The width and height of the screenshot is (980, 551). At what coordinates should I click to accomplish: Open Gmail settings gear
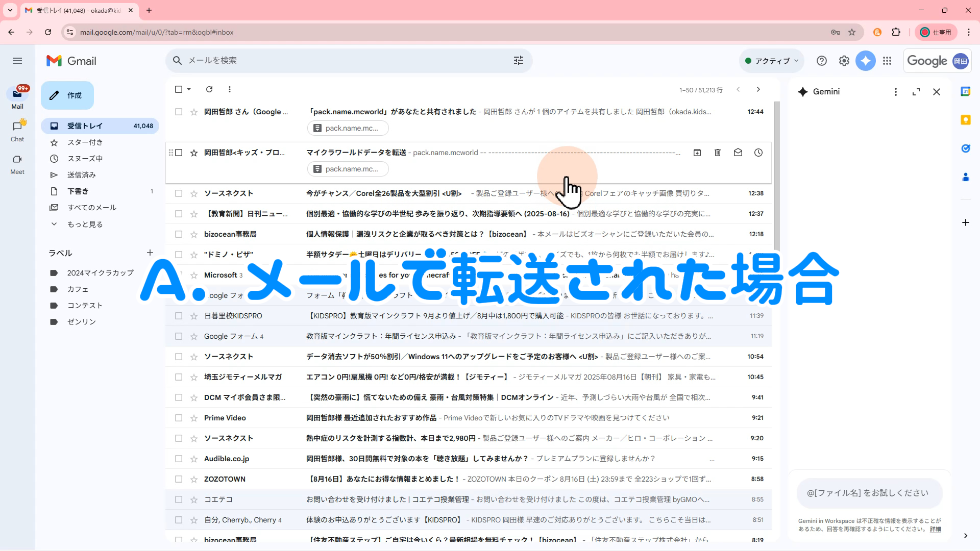(x=844, y=61)
